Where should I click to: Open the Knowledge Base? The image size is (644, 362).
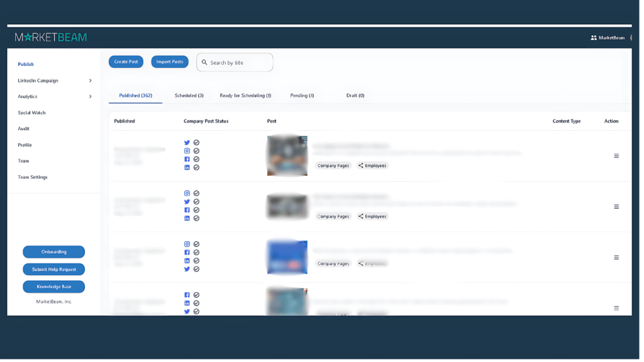tap(53, 287)
